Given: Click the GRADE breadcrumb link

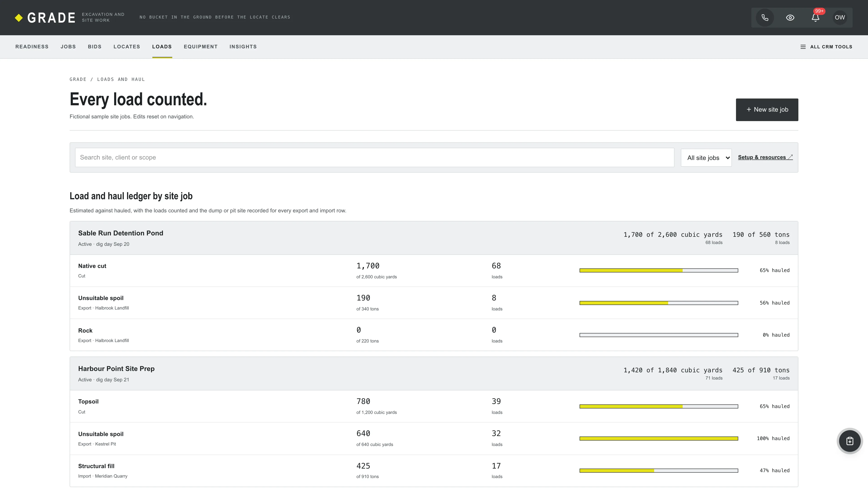Looking at the screenshot, I should click(78, 80).
